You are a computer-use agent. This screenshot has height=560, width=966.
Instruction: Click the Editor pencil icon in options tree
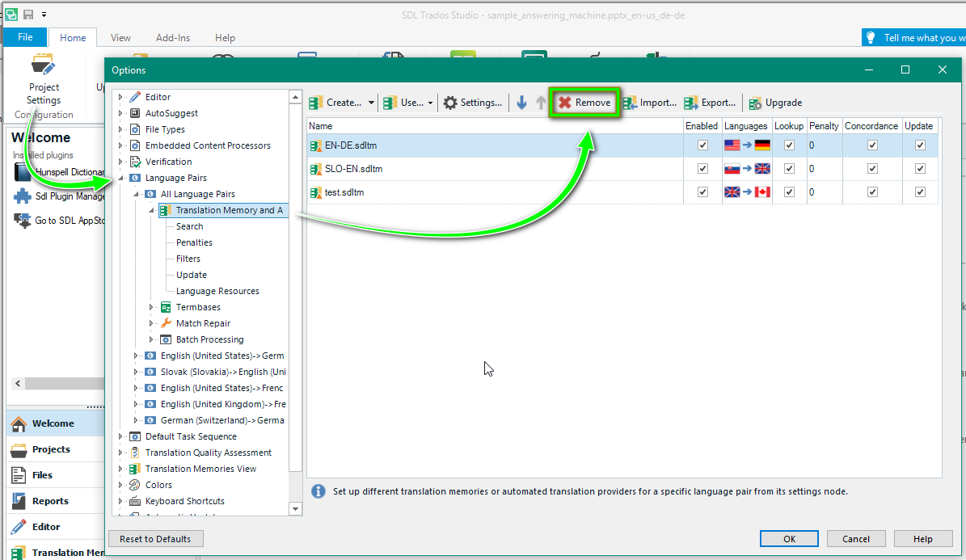tap(135, 97)
